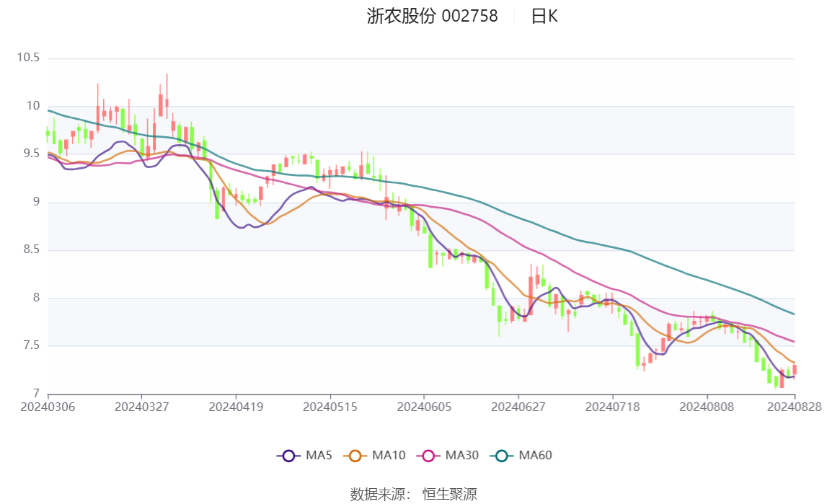Toggle the MA60 legend marker

point(502,456)
